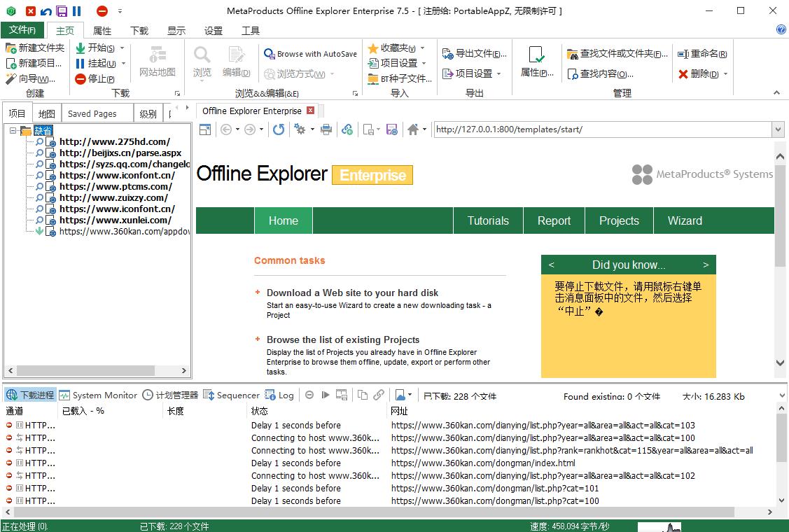Select project http://www.zuixzy.com/
The height and width of the screenshot is (532, 789).
pyautogui.click(x=113, y=198)
